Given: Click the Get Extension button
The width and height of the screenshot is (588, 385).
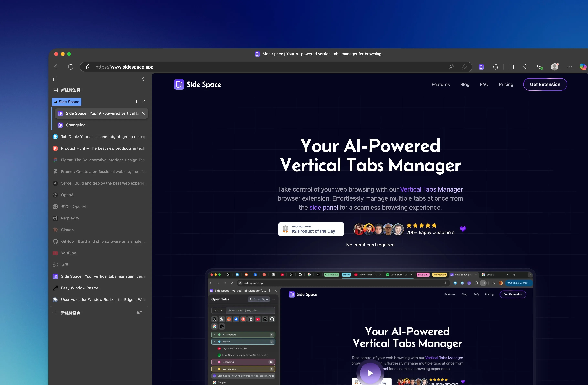Looking at the screenshot, I should pyautogui.click(x=545, y=85).
